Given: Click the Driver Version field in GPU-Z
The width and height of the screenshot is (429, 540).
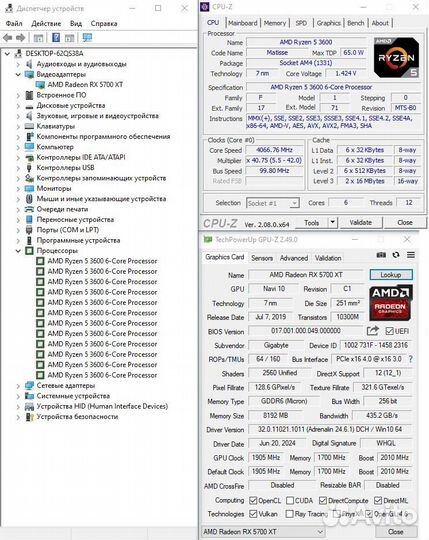Looking at the screenshot, I should click(x=330, y=429).
